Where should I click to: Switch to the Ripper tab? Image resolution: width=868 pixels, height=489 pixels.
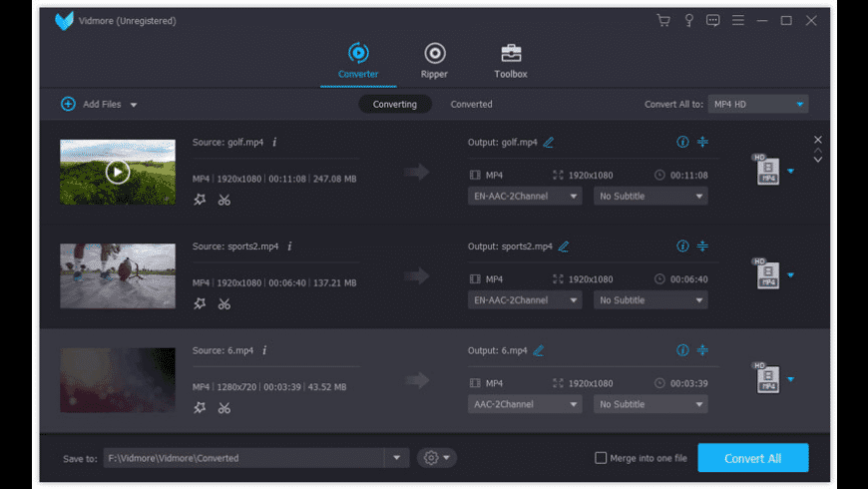434,60
